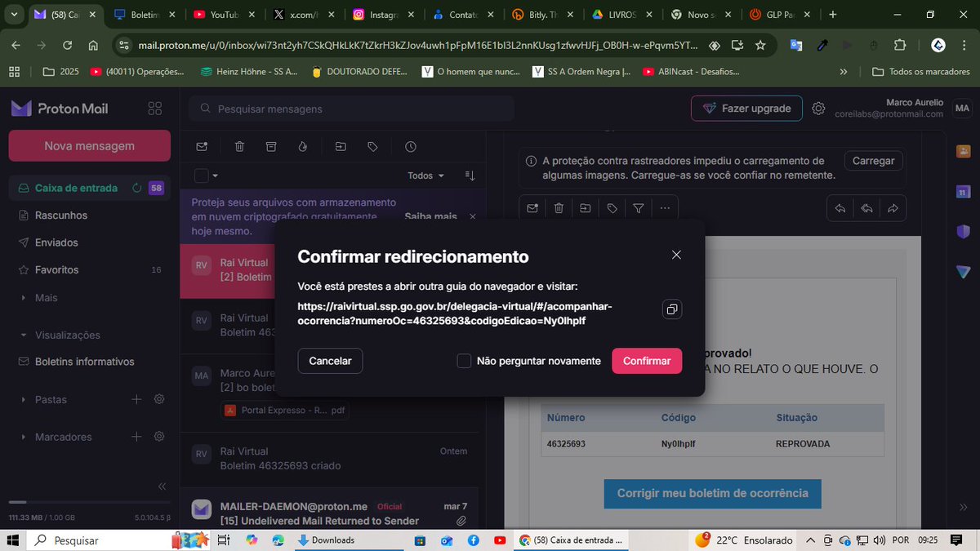Switch to the YouTube browser tab
980x551 pixels.
222,15
